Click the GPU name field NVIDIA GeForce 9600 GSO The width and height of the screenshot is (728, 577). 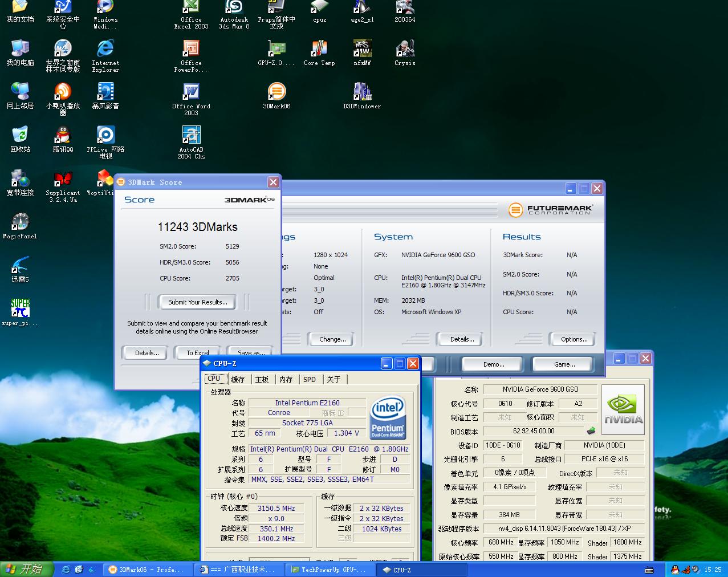540,389
